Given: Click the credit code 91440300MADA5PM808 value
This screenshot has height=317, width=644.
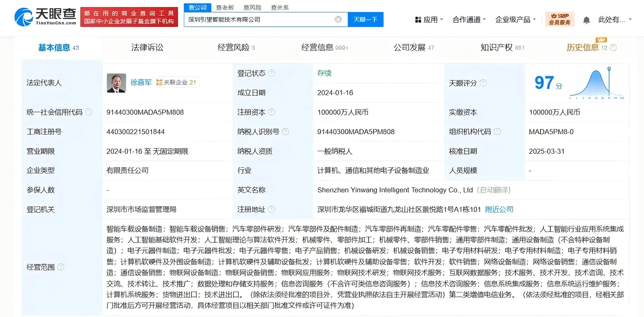Looking at the screenshot, I should pyautogui.click(x=145, y=112).
